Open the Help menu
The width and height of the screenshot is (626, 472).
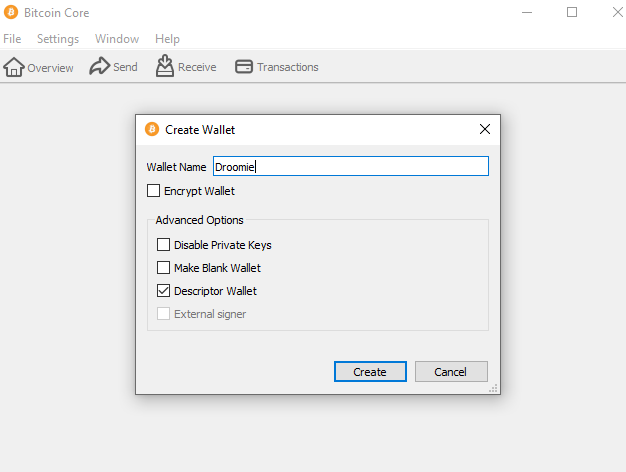pos(167,39)
